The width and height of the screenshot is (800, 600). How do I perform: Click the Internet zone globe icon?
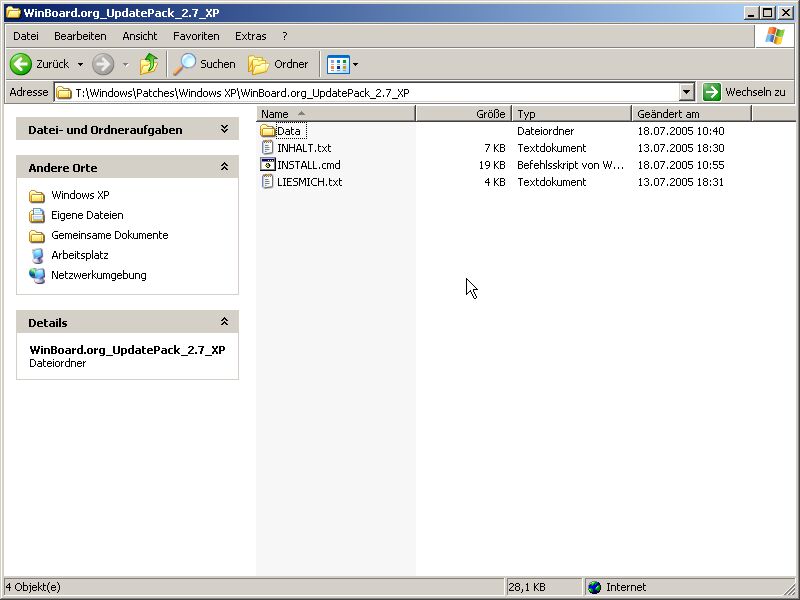click(594, 587)
